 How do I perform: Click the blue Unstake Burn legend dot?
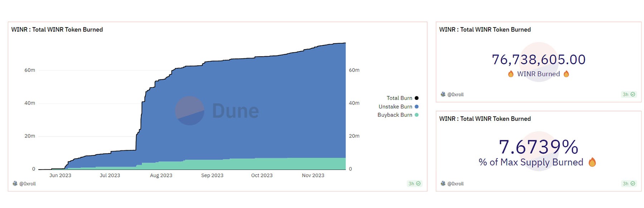(x=416, y=107)
